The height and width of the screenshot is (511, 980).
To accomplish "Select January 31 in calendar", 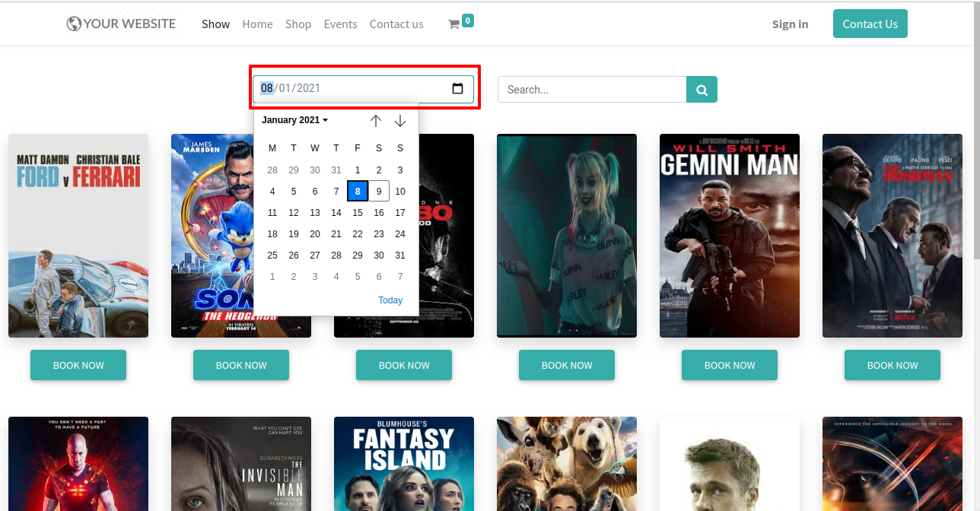I will tap(400, 255).
